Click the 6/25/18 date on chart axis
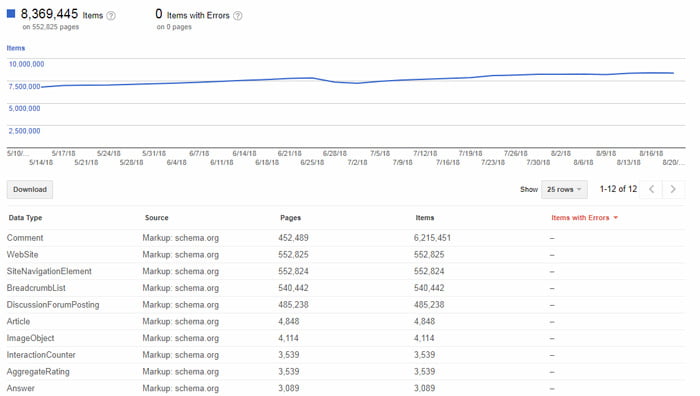The width and height of the screenshot is (700, 396). click(312, 163)
